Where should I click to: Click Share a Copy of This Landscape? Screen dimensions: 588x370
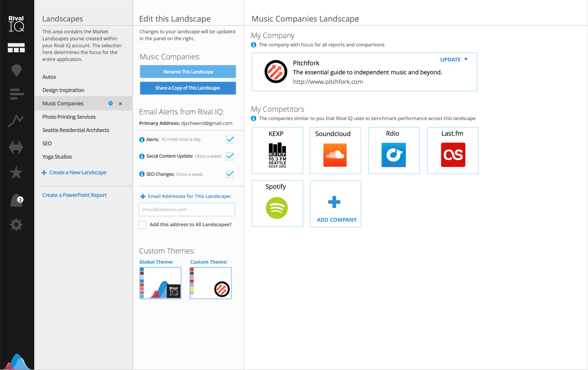[188, 88]
